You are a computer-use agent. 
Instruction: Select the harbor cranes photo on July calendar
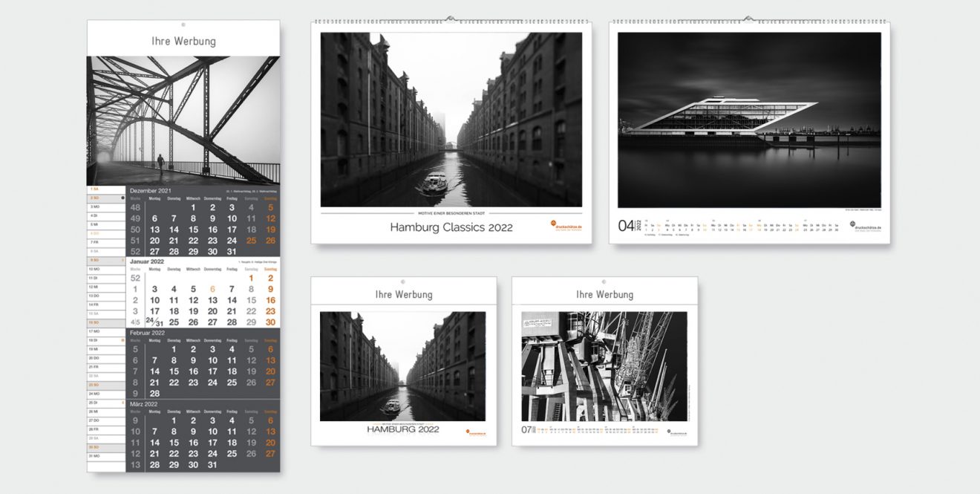coord(604,366)
